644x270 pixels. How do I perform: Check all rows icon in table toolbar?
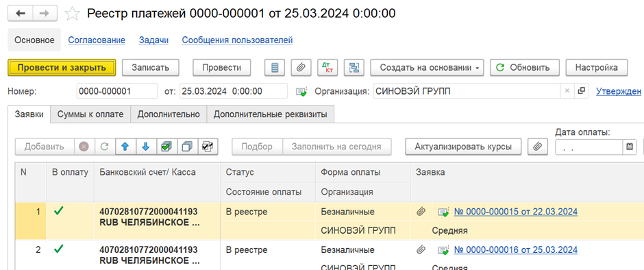point(166,147)
